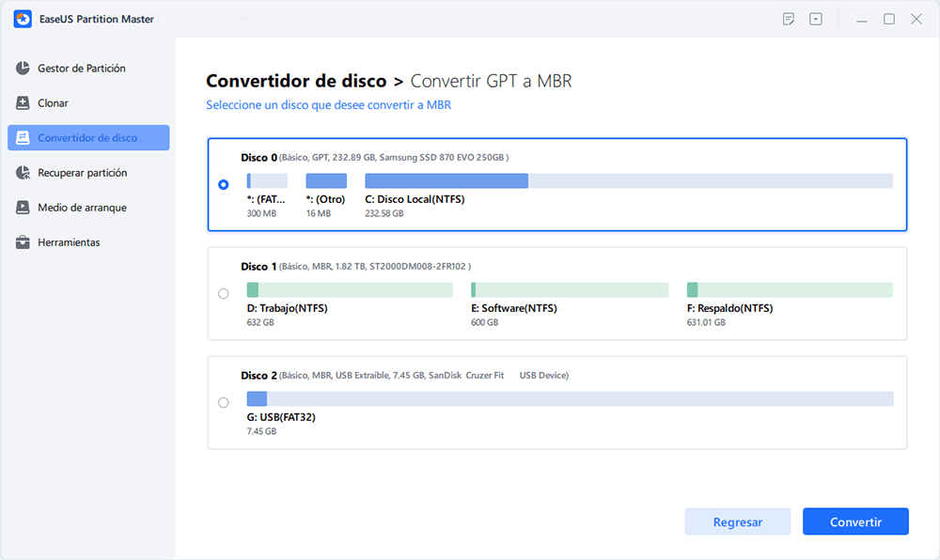The width and height of the screenshot is (940, 560).
Task: Click the F: Respaldo(NTFS) label
Action: tap(729, 308)
